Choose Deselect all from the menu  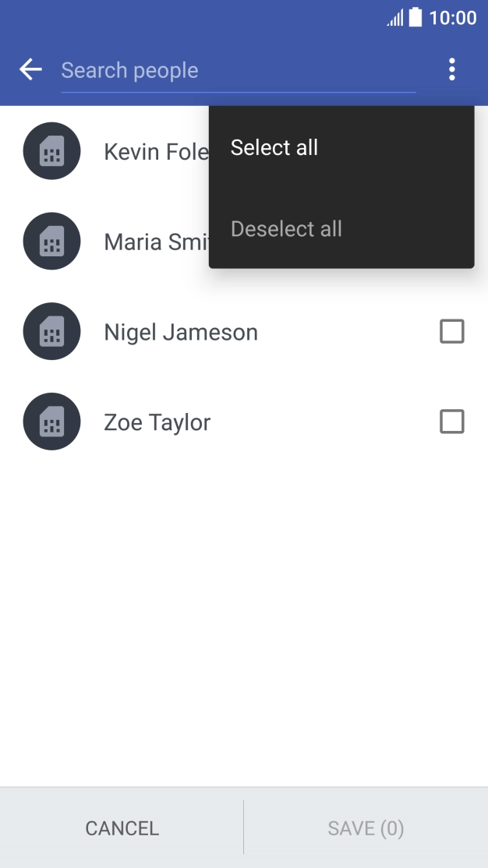tap(287, 228)
